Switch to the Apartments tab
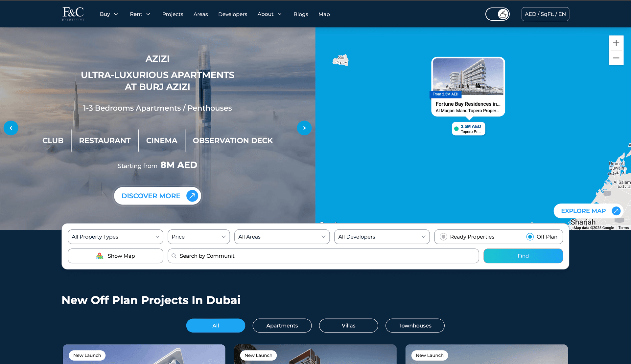 pos(282,325)
